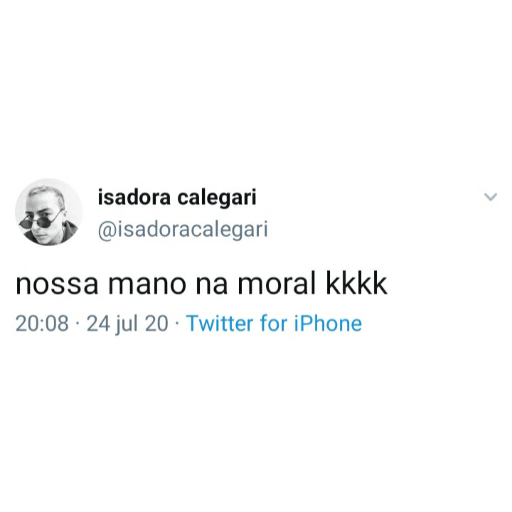
Task: Click the word na in the tweet
Action: tap(211, 287)
